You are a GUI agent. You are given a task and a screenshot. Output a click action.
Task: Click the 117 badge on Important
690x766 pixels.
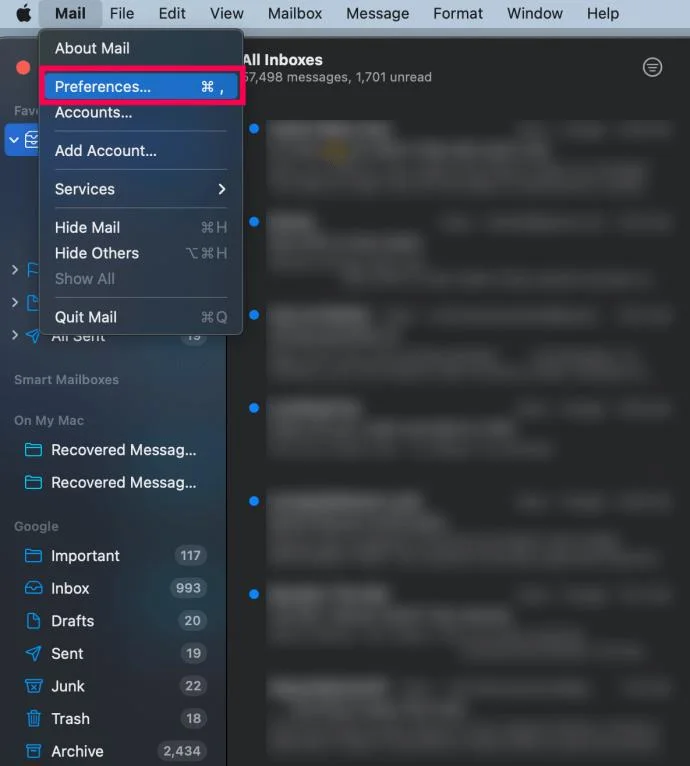point(190,555)
